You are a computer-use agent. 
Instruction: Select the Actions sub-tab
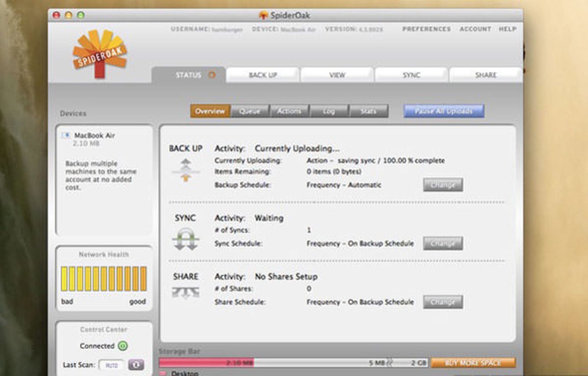point(289,111)
